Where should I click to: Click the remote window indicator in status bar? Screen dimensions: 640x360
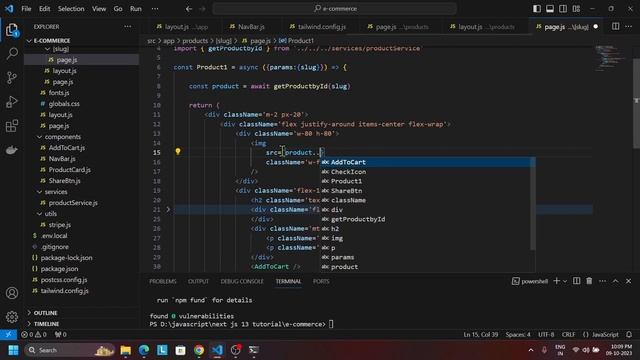(x=8, y=334)
